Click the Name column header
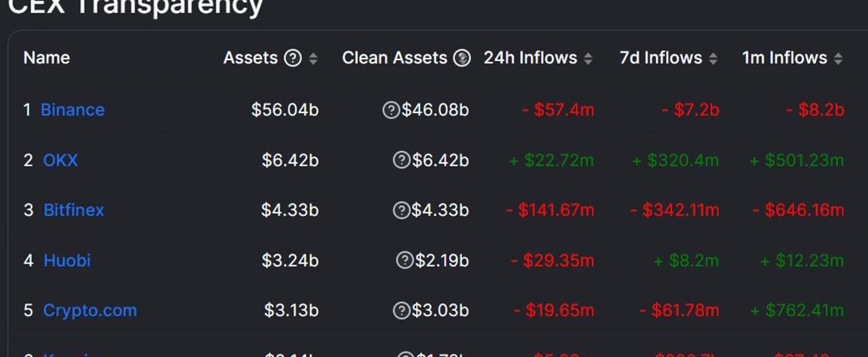Image resolution: width=868 pixels, height=357 pixels. pyautogui.click(x=47, y=58)
